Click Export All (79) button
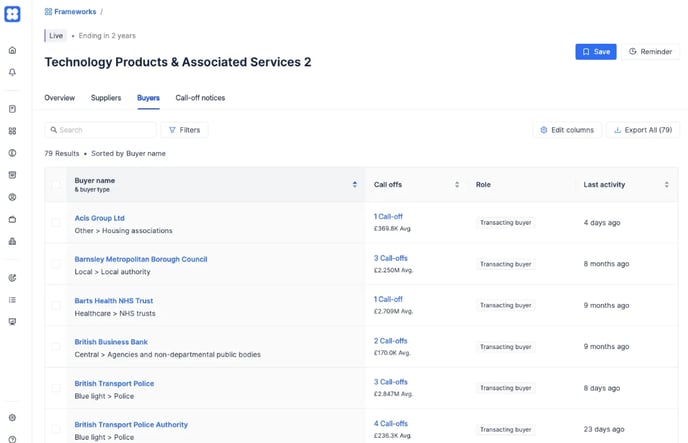 point(643,130)
